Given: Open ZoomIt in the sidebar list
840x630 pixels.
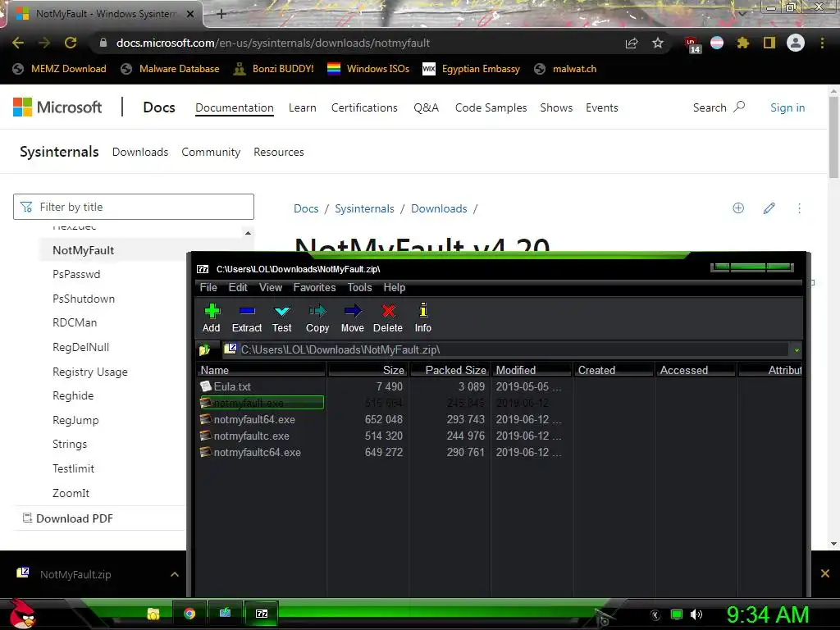Looking at the screenshot, I should [71, 493].
